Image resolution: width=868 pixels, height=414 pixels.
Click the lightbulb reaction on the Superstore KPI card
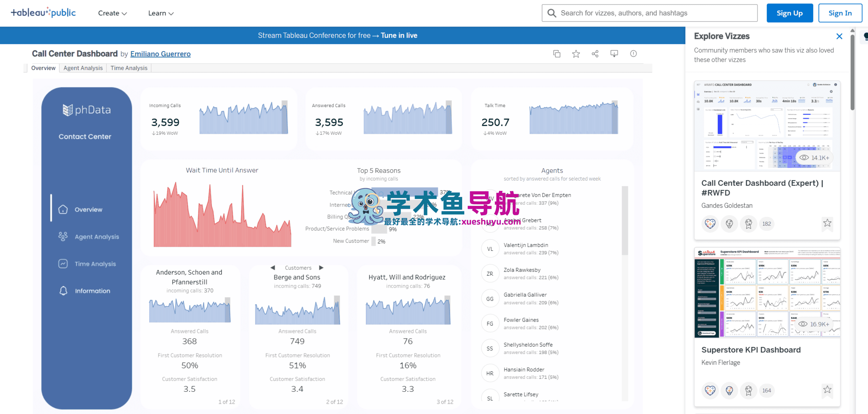coord(729,390)
